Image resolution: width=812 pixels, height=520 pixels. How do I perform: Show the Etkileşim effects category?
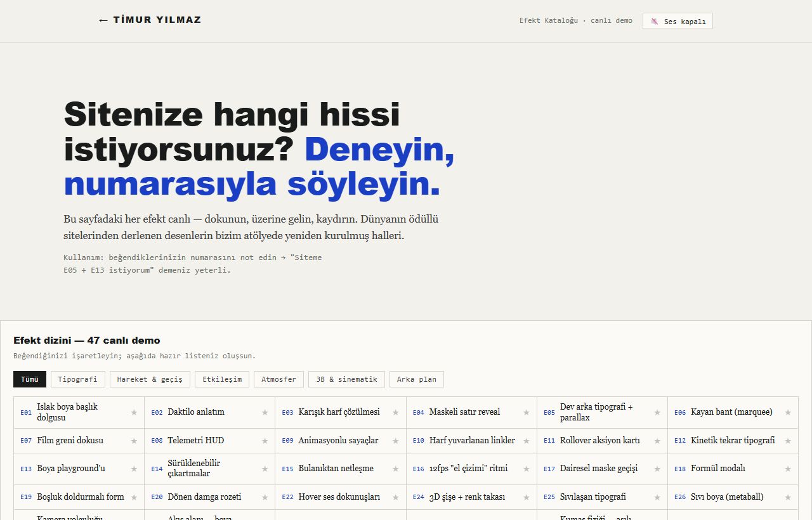tap(222, 379)
